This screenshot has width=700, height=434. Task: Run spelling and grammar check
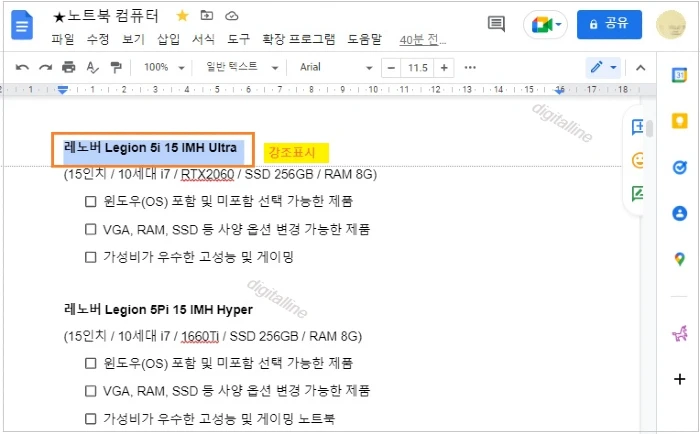92,67
